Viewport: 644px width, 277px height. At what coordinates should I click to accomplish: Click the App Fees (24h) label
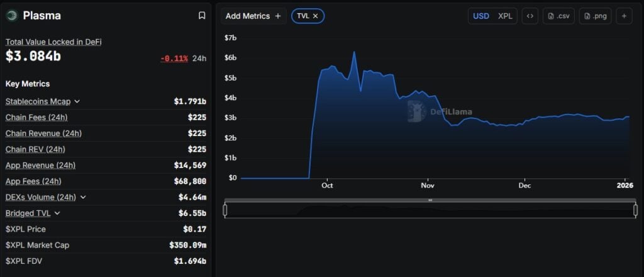click(34, 181)
